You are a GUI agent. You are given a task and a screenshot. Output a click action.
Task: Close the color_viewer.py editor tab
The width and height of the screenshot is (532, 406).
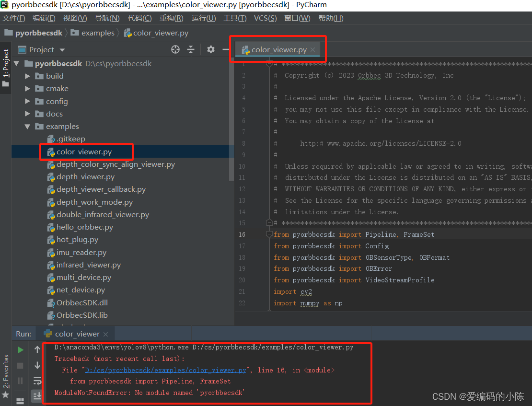tap(312, 50)
